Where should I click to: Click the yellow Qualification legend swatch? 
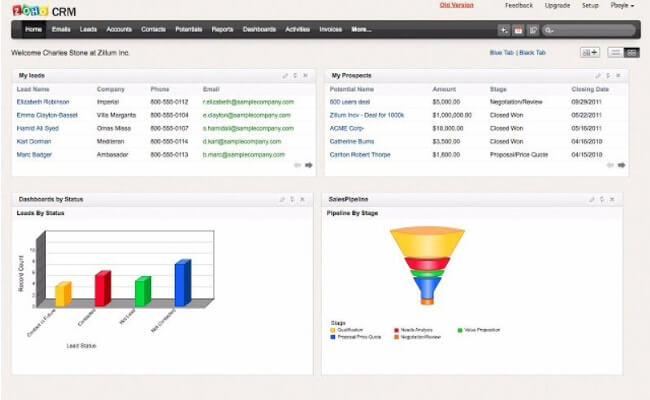(x=332, y=330)
